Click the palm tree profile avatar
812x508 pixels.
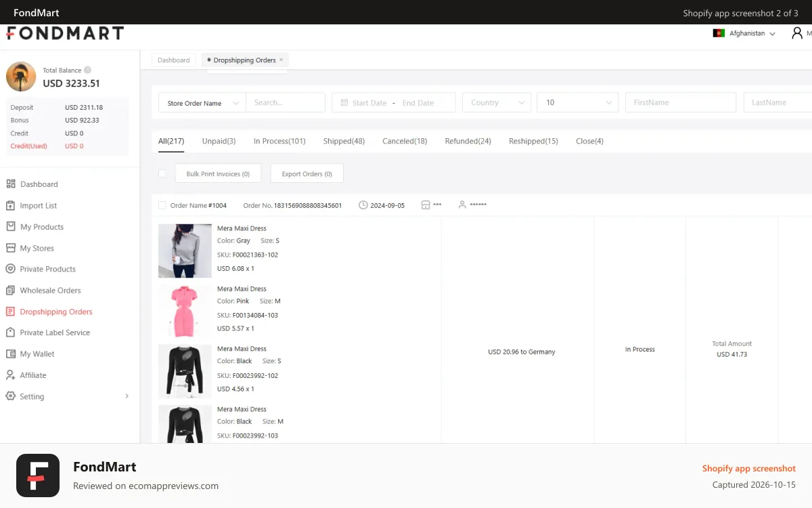click(21, 77)
